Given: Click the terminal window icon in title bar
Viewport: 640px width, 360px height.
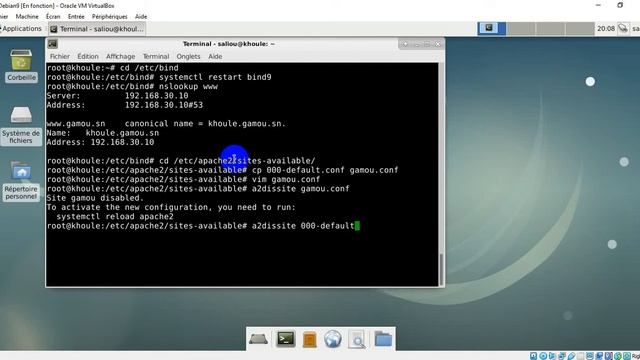Looking at the screenshot, I should [x=53, y=44].
